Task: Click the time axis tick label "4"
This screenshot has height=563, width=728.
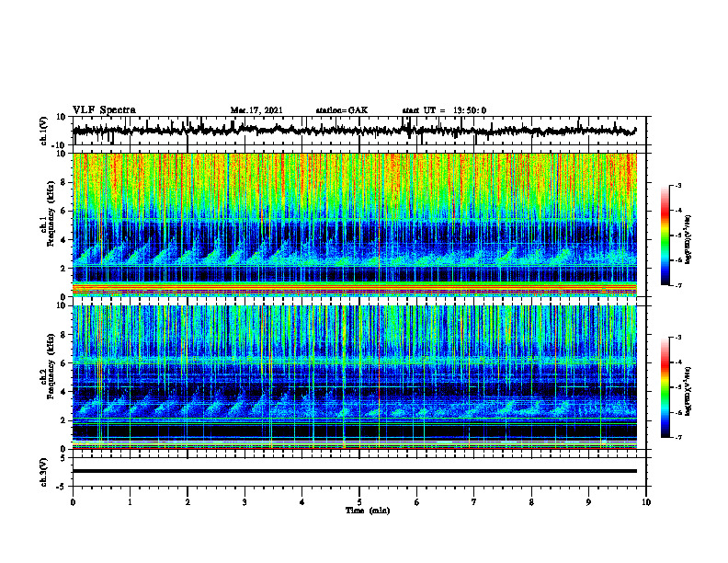Action: [302, 502]
